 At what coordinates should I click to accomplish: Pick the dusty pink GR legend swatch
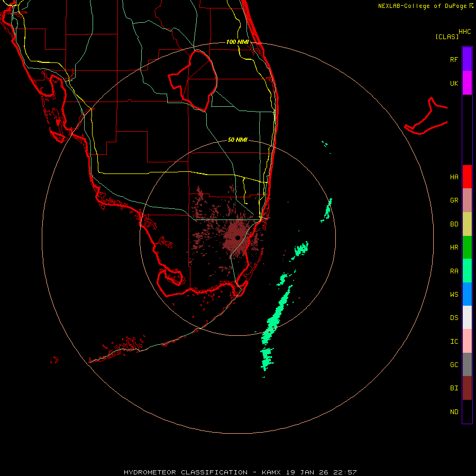click(467, 200)
